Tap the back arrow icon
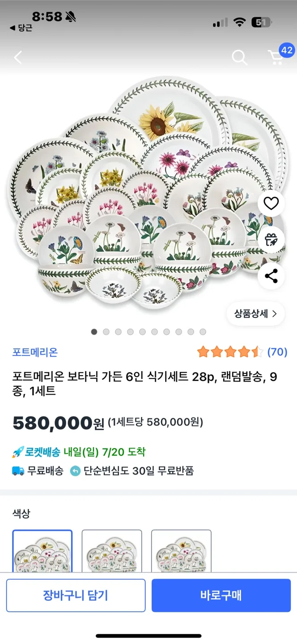Screen dimensions: 297x644 [18, 57]
